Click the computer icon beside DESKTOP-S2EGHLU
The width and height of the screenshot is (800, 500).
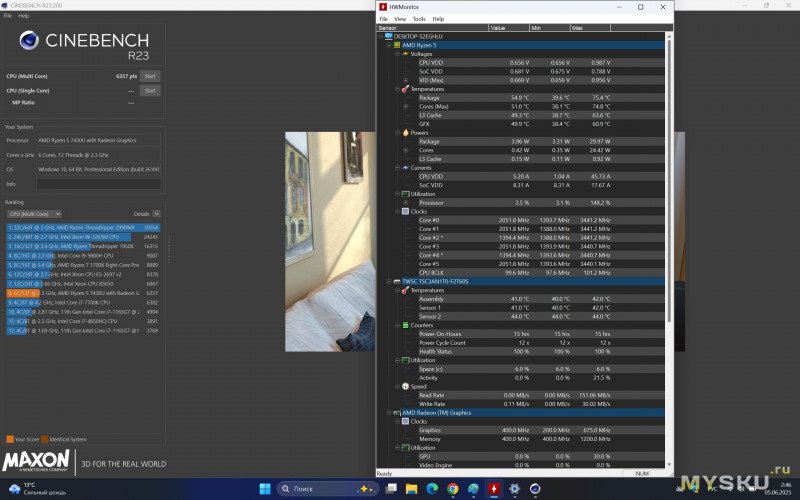(x=389, y=36)
